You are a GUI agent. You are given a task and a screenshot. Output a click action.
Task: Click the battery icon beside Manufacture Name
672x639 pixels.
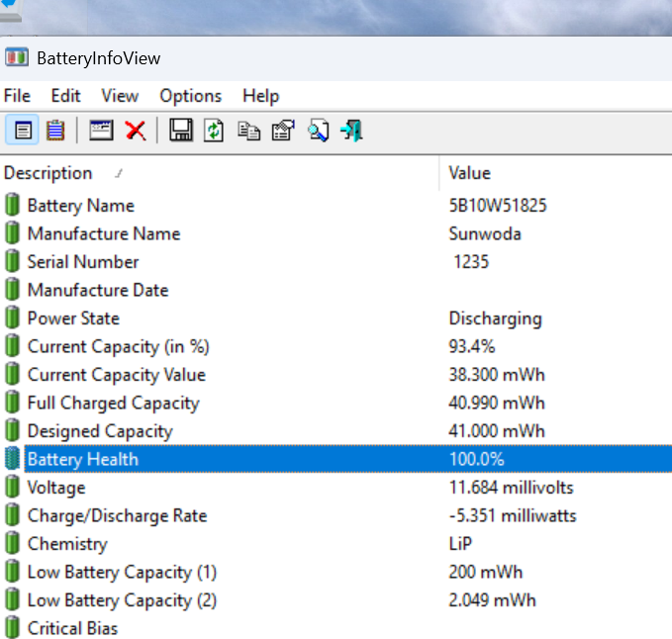click(x=13, y=233)
